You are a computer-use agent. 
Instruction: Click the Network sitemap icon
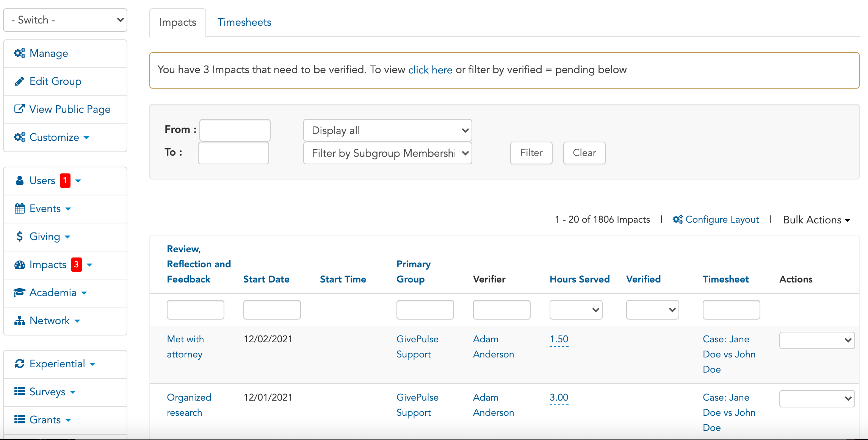(x=20, y=321)
